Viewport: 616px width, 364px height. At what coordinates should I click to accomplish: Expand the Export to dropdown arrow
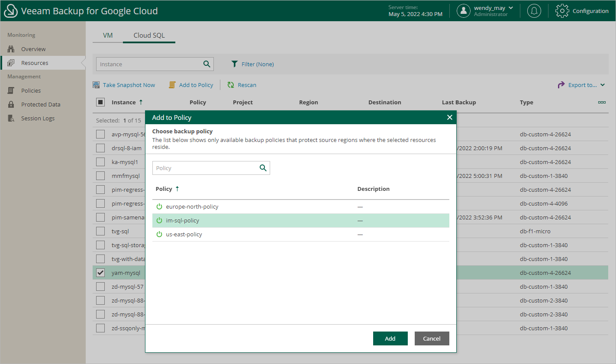click(603, 85)
